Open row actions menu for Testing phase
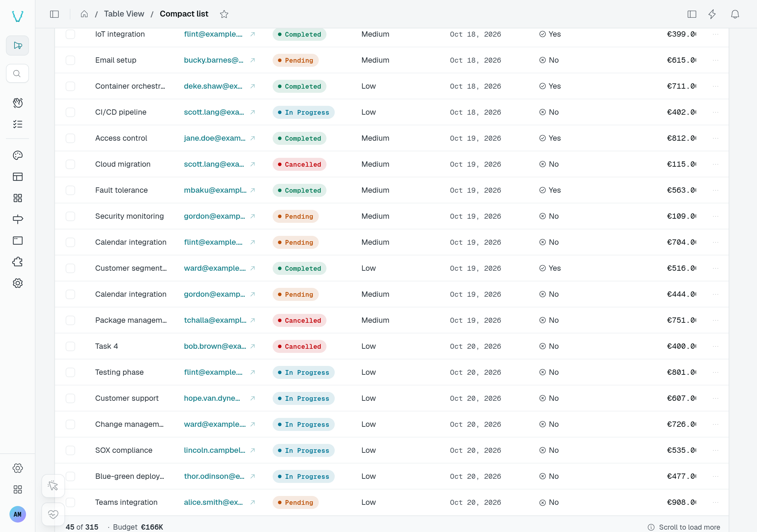Image resolution: width=757 pixels, height=532 pixels. (x=716, y=372)
